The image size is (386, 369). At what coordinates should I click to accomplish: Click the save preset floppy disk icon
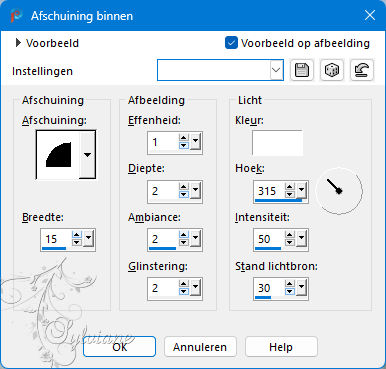coord(302,70)
